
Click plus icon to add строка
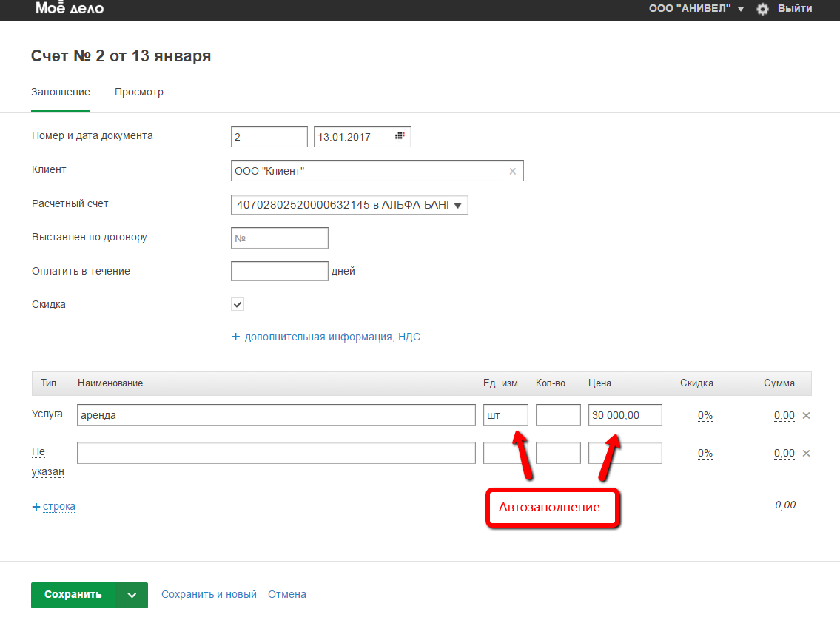[x=36, y=507]
